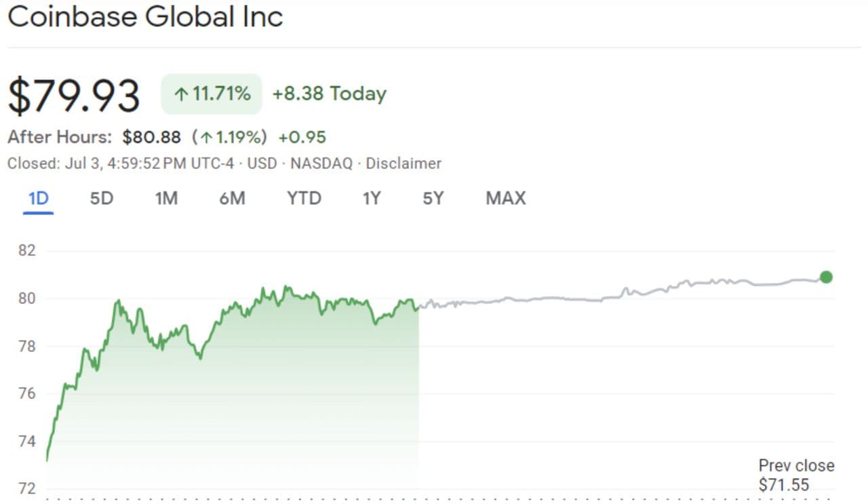Viewport: 868px width, 504px height.
Task: Click the Prev close $71.55 label
Action: pyautogui.click(x=796, y=475)
